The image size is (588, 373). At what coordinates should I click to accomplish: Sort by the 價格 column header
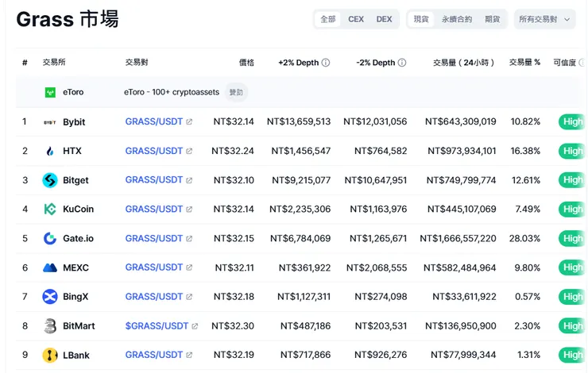[x=246, y=63]
